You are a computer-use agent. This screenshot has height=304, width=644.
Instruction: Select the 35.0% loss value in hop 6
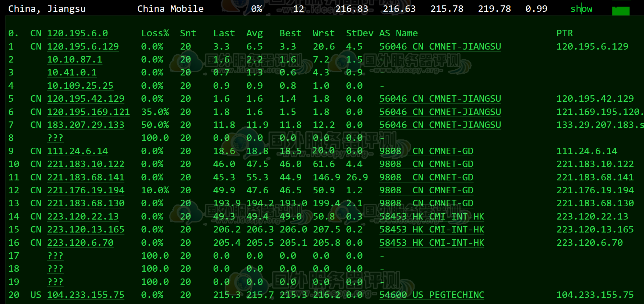tap(155, 112)
